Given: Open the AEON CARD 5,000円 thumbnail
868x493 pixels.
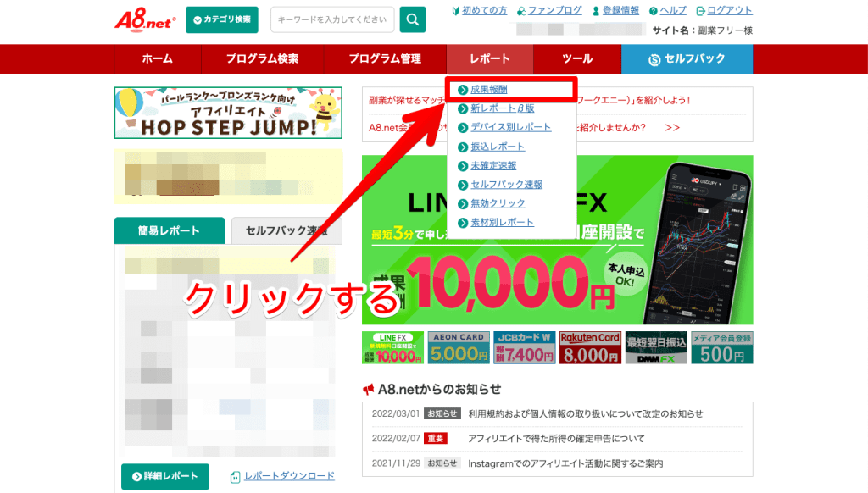Looking at the screenshot, I should [459, 347].
